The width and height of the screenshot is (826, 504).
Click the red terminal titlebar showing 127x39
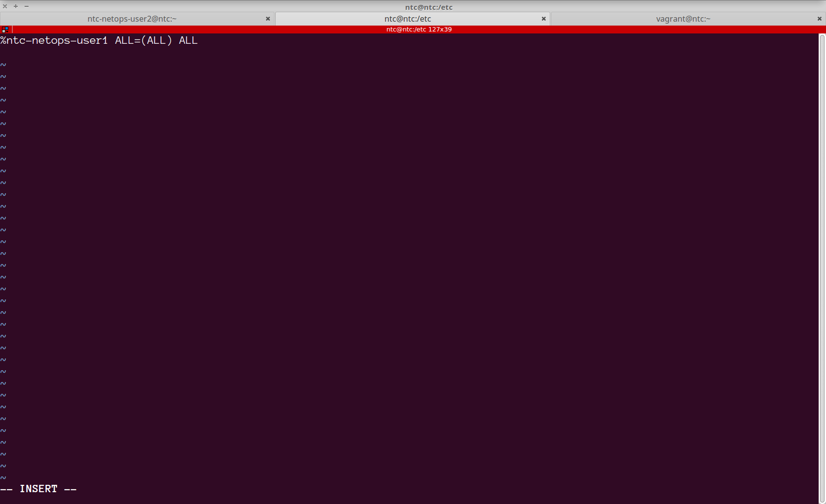419,30
